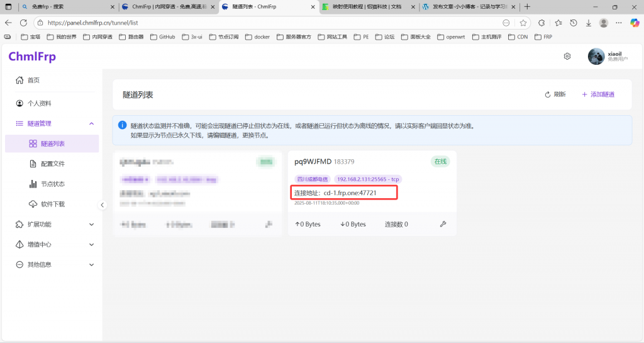Open 节点状态 node status page
Viewport: 644px width, 343px height.
pos(53,184)
